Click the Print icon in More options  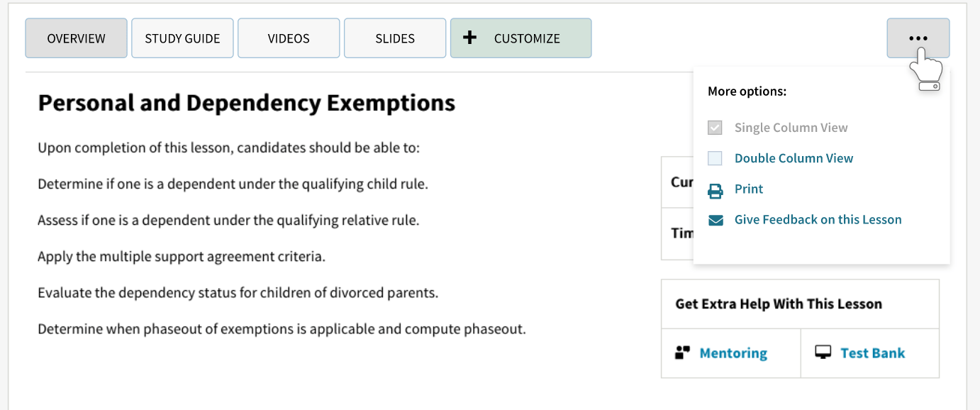click(x=716, y=189)
